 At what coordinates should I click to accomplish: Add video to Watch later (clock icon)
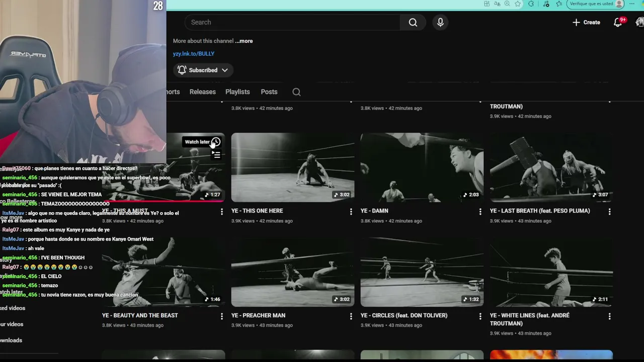[216, 142]
